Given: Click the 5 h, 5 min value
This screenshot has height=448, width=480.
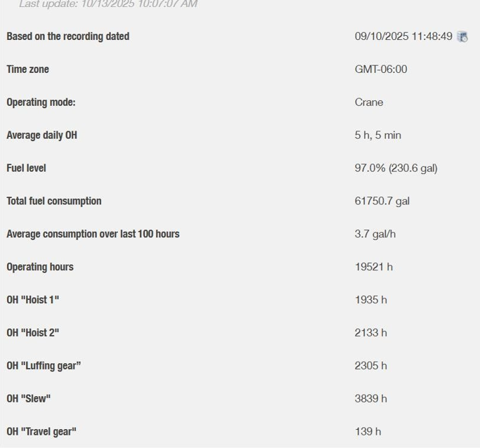Looking at the screenshot, I should pyautogui.click(x=377, y=136).
